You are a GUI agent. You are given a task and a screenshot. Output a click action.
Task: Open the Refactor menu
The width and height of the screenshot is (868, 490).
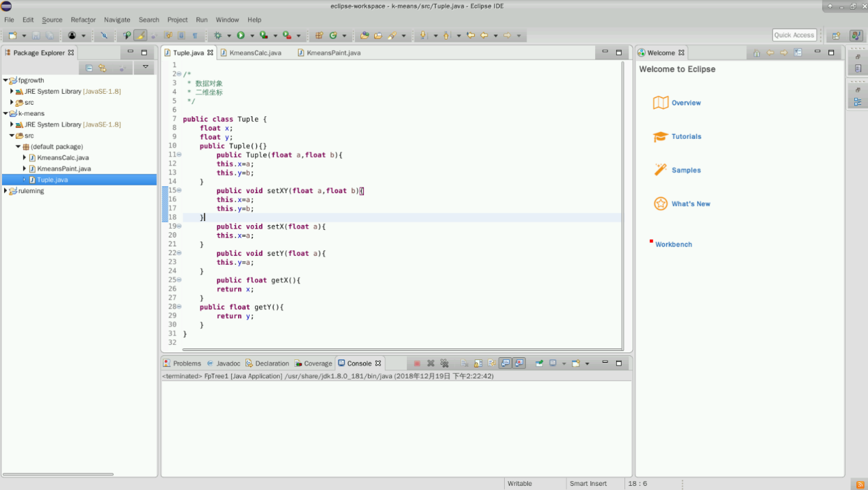83,20
